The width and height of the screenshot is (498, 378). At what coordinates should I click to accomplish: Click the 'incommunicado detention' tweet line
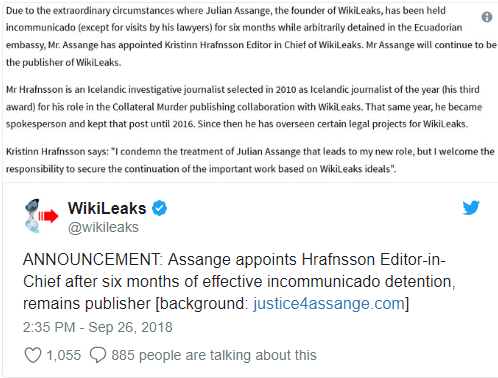239,282
